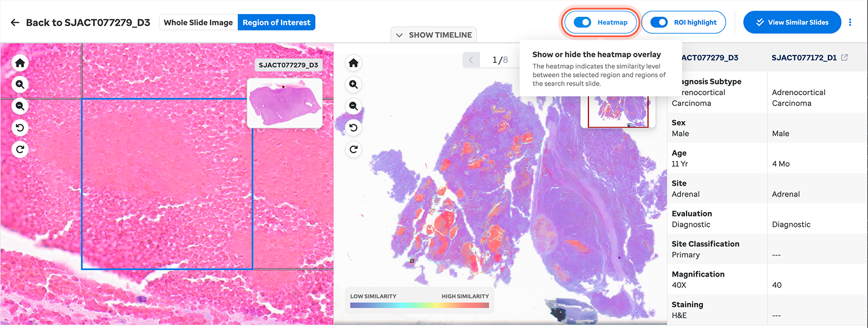Turn off the Heatmap overlay toggle
Screen dimensions: 868x328
tap(582, 22)
